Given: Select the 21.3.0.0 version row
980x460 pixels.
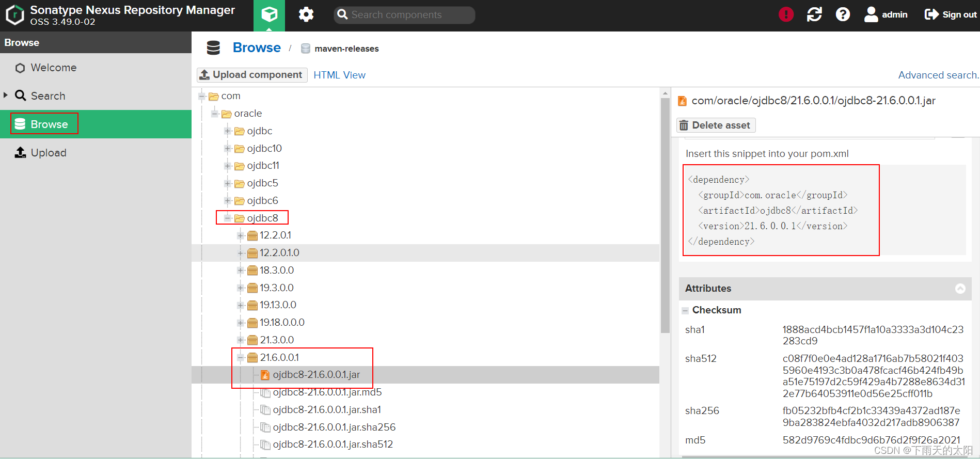Looking at the screenshot, I should point(425,340).
